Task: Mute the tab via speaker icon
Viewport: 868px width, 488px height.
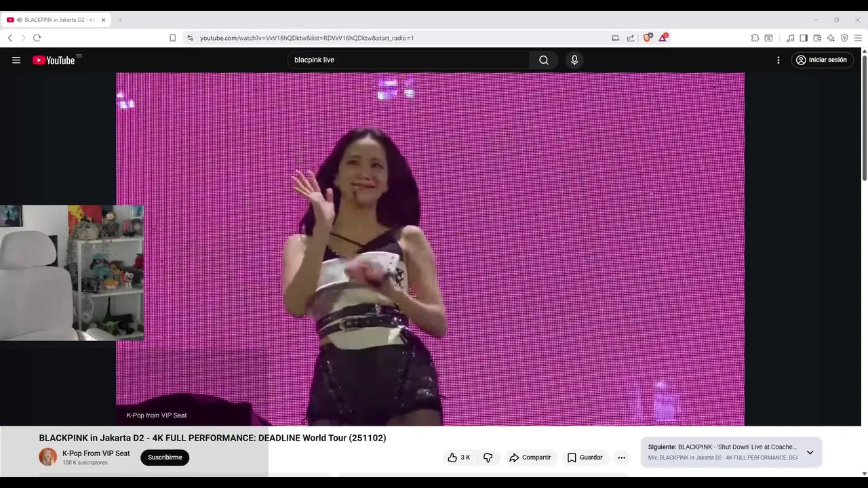Action: pos(19,20)
